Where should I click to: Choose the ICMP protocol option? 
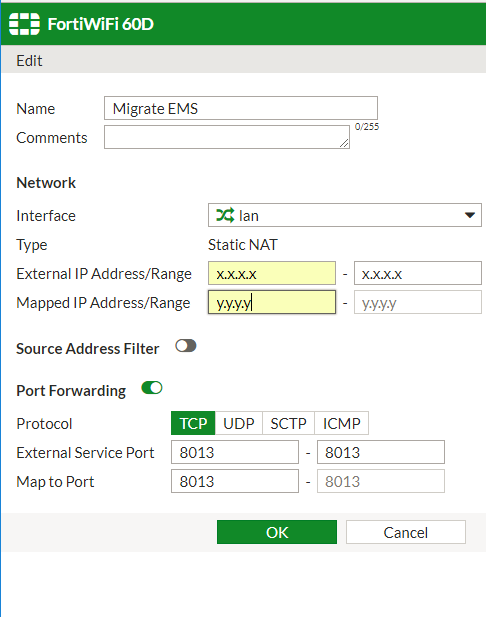tap(342, 423)
